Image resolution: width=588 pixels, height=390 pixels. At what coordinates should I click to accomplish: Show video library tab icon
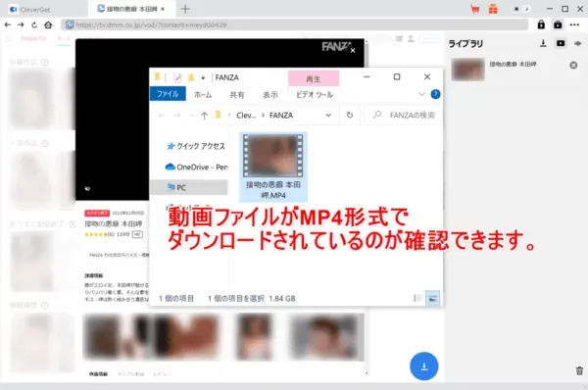click(561, 43)
